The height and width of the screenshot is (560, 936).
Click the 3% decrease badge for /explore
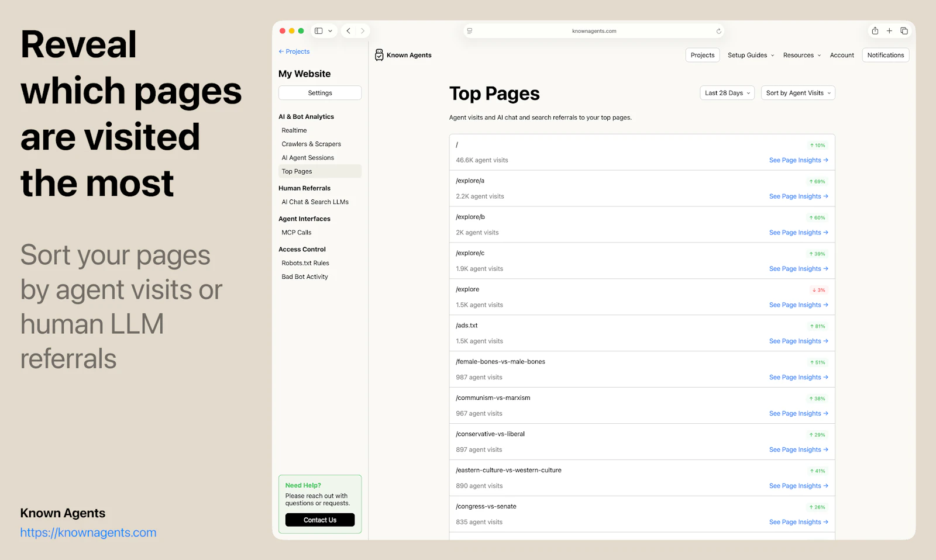click(819, 291)
